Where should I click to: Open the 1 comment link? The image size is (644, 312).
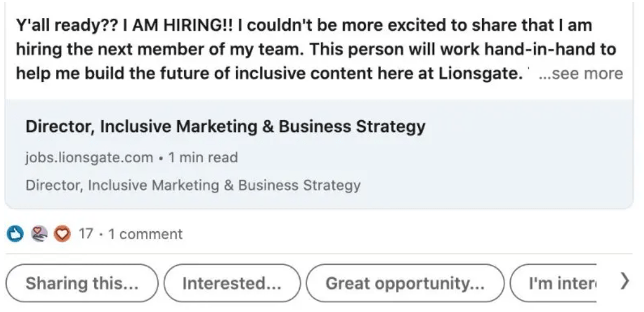point(145,234)
